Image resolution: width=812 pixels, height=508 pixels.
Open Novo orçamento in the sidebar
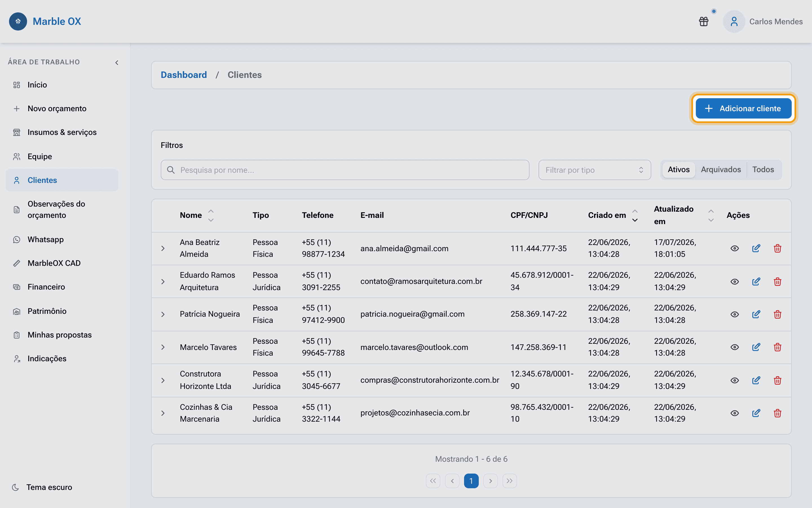(x=62, y=109)
